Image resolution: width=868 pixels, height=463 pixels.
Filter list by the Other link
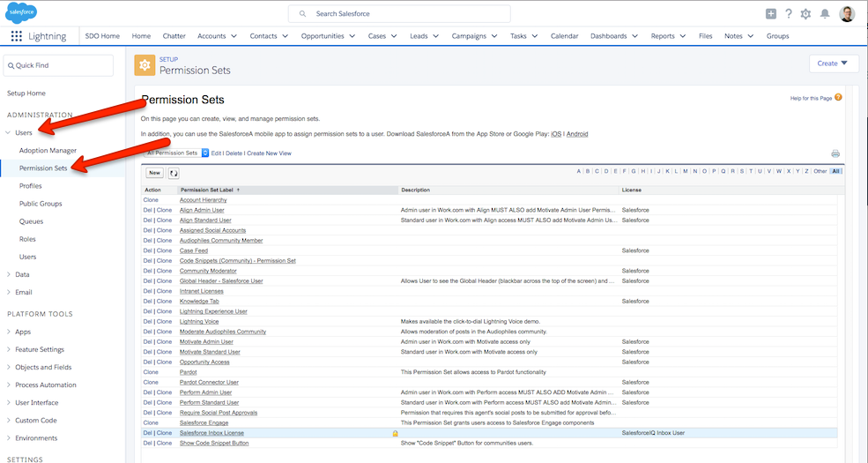tap(820, 171)
